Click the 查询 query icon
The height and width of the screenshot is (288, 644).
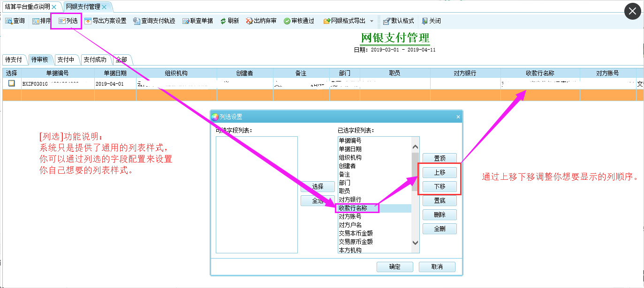[15, 21]
